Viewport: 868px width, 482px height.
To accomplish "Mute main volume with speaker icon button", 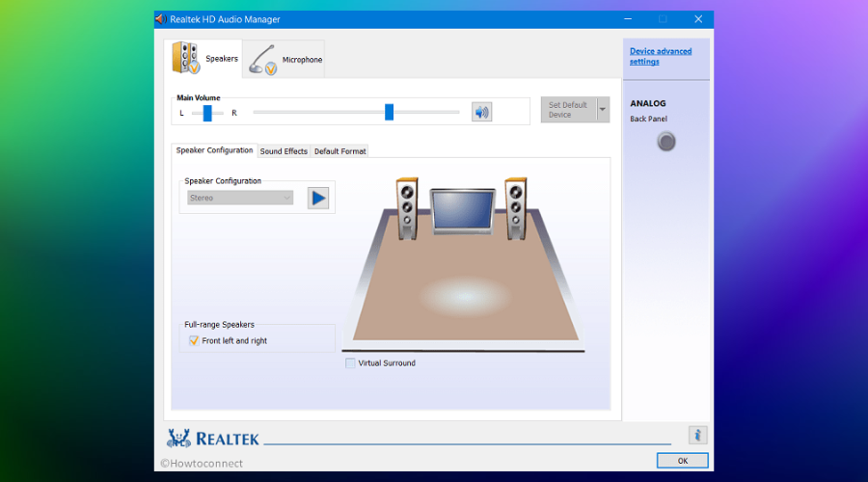I will point(481,113).
